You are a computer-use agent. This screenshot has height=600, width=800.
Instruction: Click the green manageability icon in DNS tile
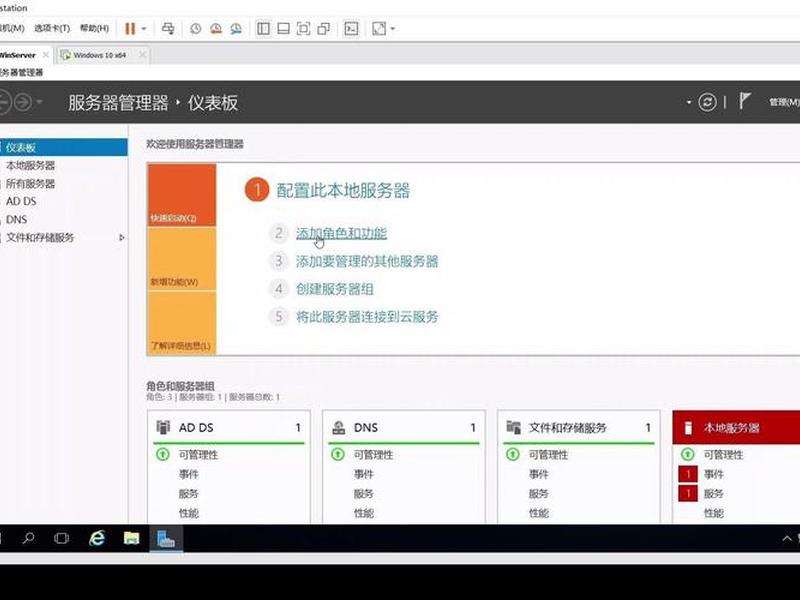(x=338, y=454)
